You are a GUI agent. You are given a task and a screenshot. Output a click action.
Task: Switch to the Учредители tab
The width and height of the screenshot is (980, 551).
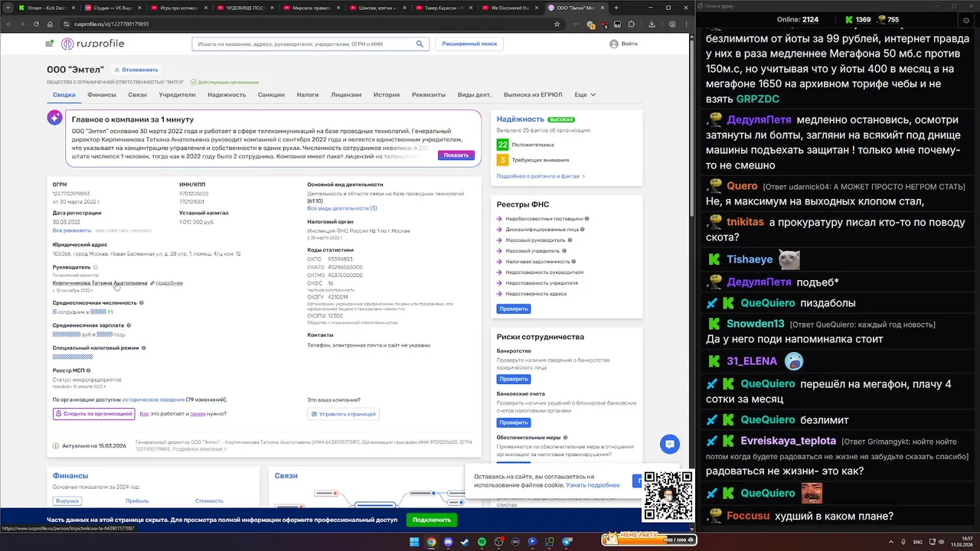coord(177,95)
